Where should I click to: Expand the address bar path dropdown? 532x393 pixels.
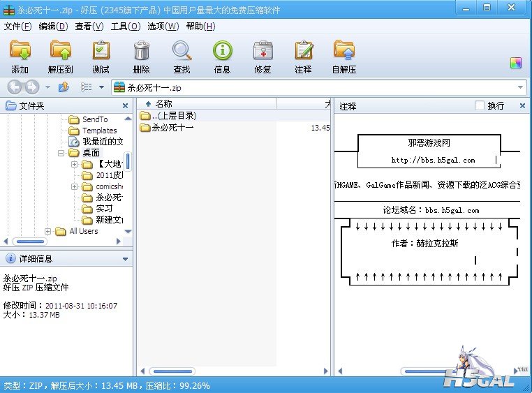coord(520,87)
